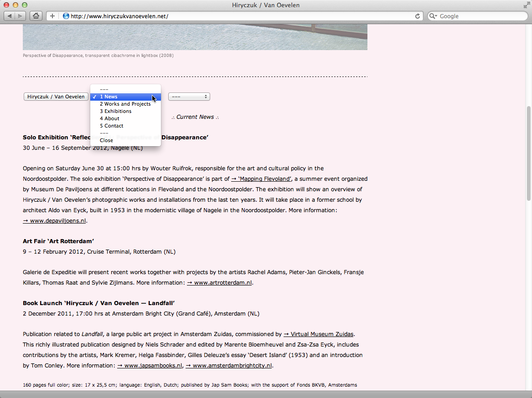
Task: Click the plus Add Bookmark button
Action: tap(52, 16)
